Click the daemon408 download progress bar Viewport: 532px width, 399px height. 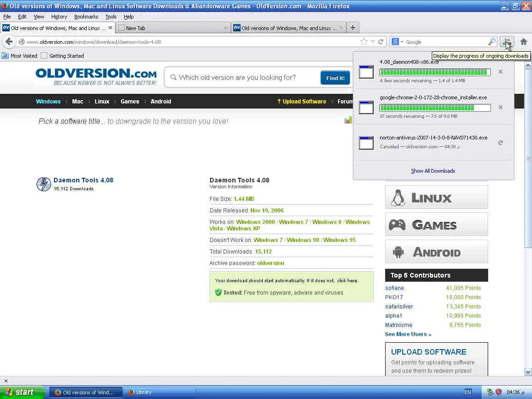pyautogui.click(x=435, y=72)
